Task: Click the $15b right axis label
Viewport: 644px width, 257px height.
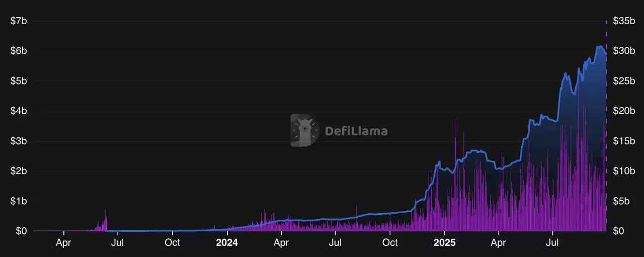Action: coord(623,141)
